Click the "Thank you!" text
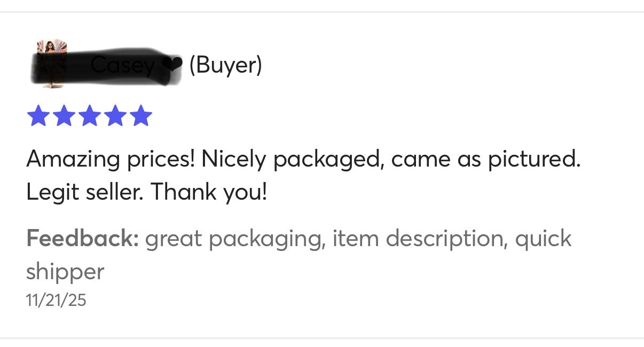 coord(208,192)
